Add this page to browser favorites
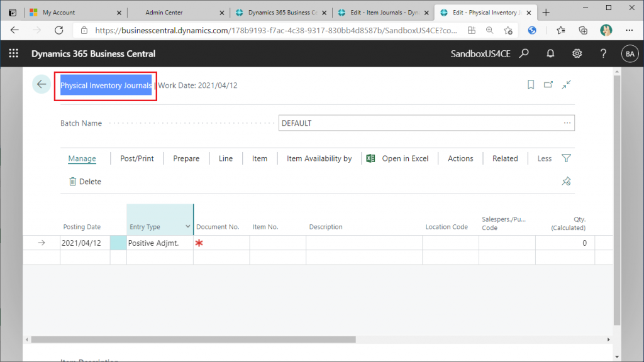Screen dimensions: 644x362 coord(508,30)
